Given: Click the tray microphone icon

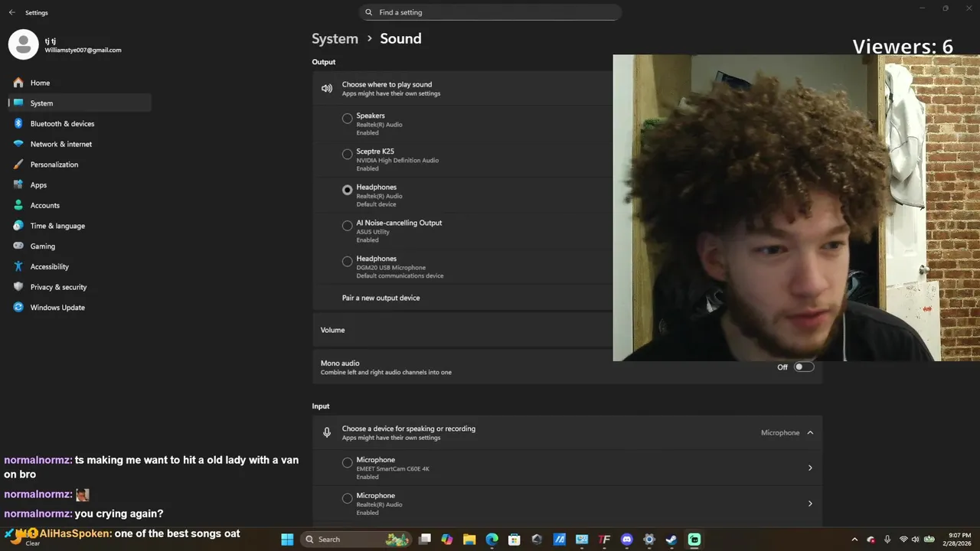Looking at the screenshot, I should [x=887, y=540].
